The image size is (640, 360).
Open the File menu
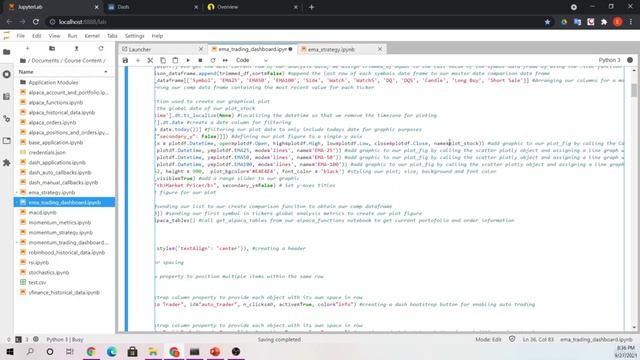(x=20, y=36)
